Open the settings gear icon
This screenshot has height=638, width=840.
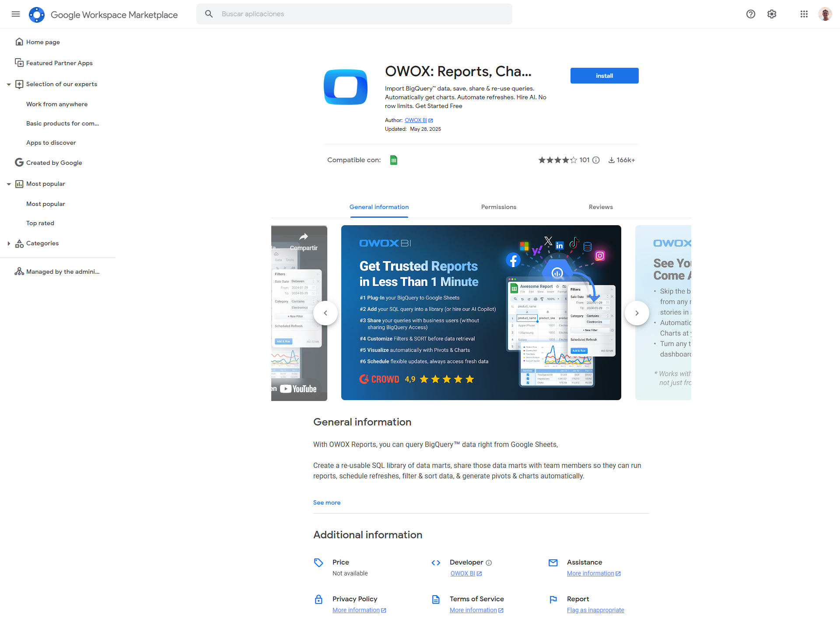point(772,14)
